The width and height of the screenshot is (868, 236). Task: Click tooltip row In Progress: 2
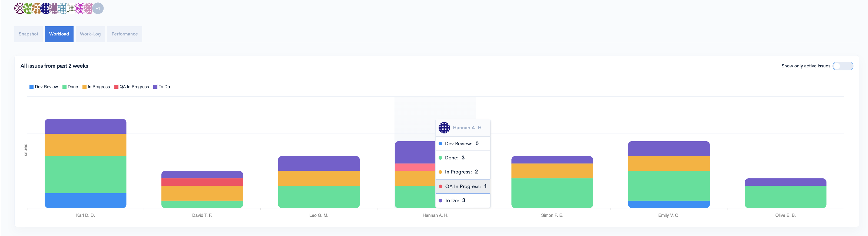point(463,172)
